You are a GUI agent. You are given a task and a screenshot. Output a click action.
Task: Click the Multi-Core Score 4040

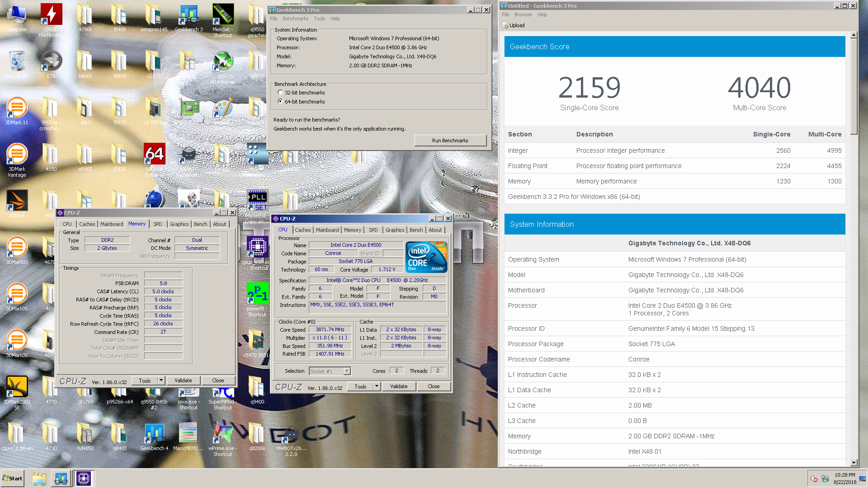[759, 88]
